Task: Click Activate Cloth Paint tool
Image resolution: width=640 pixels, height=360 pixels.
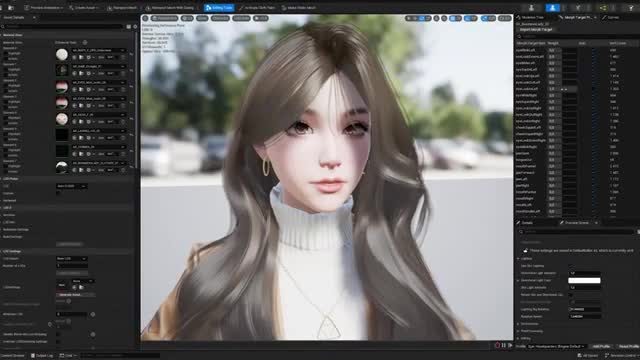Action: [x=257, y=8]
